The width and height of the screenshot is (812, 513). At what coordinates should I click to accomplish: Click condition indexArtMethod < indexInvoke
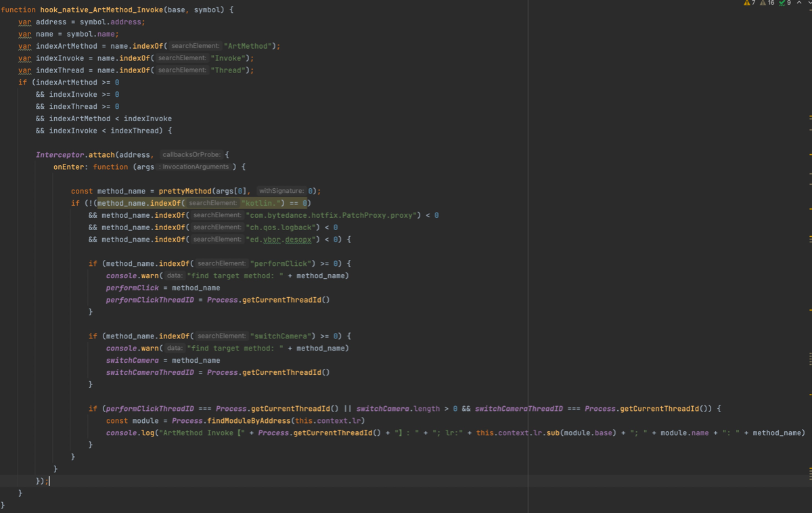(110, 118)
